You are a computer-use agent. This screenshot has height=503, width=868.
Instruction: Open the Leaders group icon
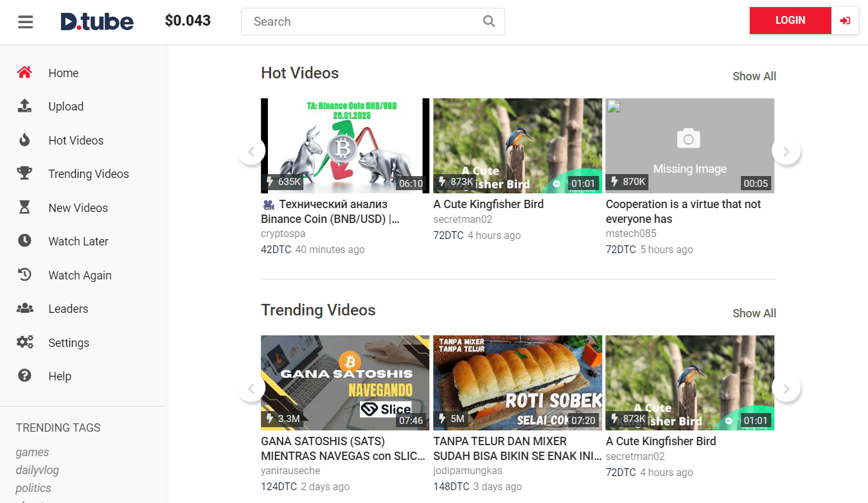coord(24,308)
